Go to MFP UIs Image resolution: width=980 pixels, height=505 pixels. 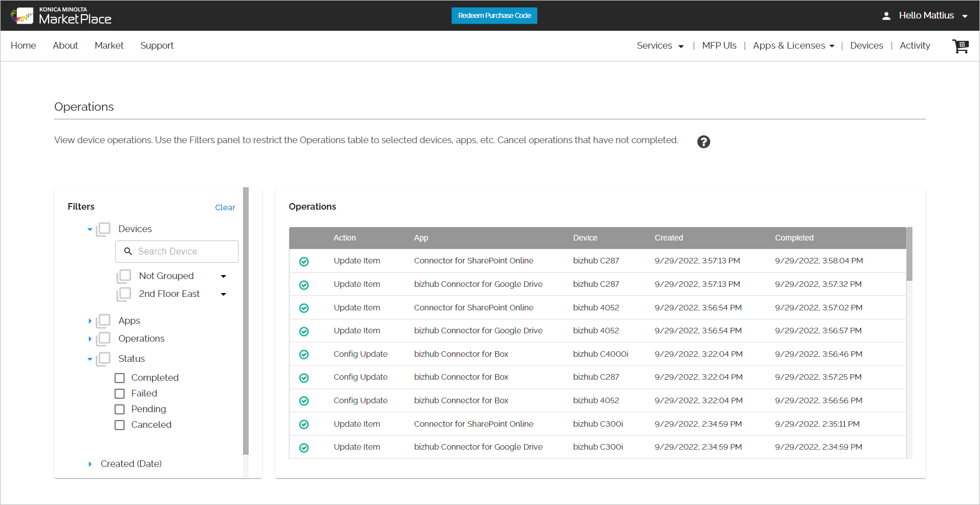click(x=719, y=46)
